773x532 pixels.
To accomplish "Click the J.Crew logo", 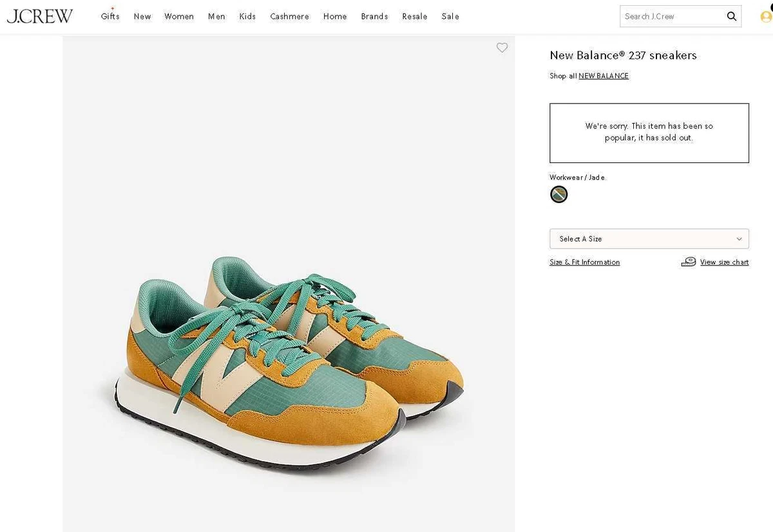I will 40,16.
